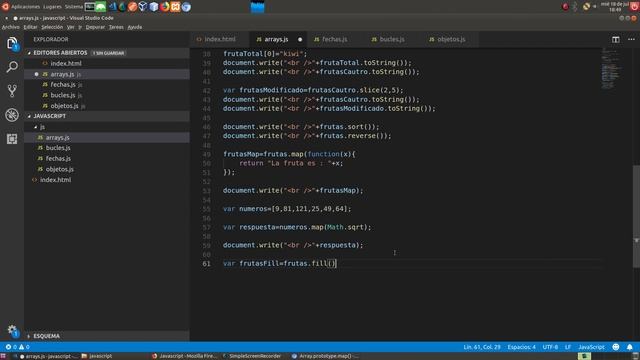Image resolution: width=640 pixels, height=360 pixels.
Task: Open the Selección menu
Action: tap(52, 27)
